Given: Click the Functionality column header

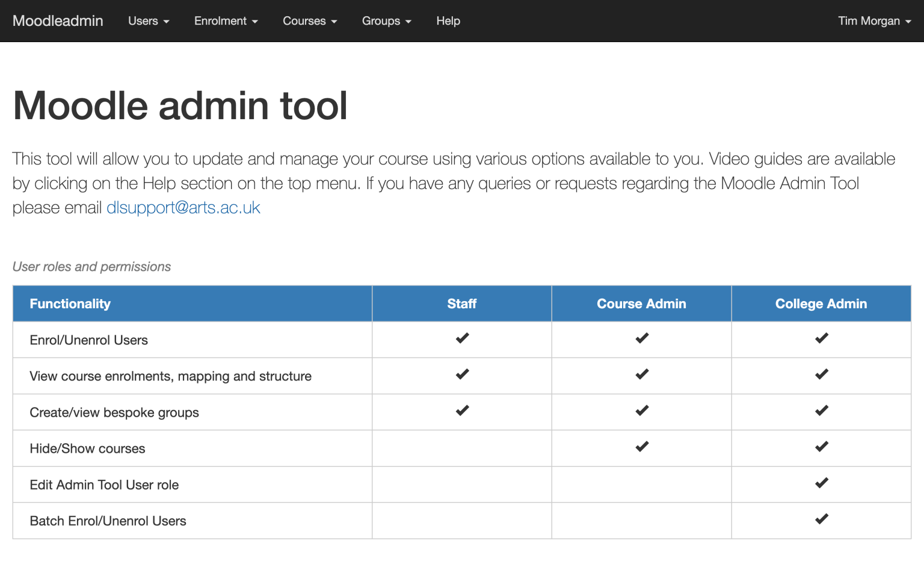Looking at the screenshot, I should tap(70, 303).
